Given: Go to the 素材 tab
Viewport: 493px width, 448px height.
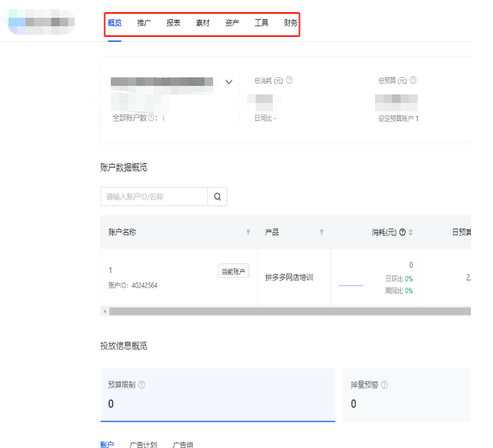Looking at the screenshot, I should click(202, 23).
